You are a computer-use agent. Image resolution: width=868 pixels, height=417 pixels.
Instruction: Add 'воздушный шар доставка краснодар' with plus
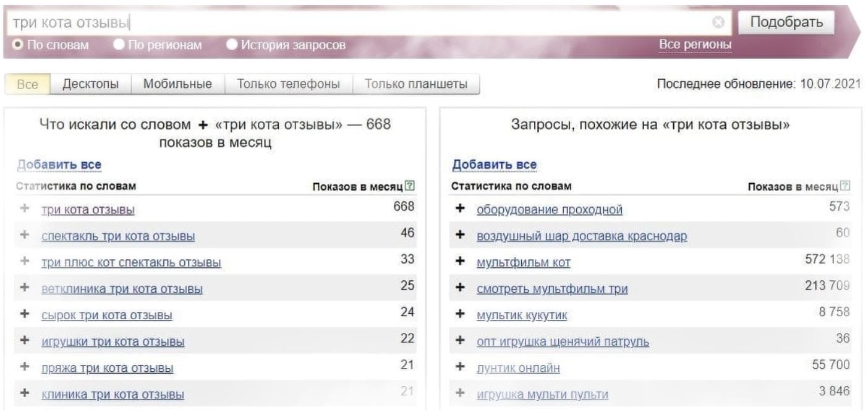(459, 236)
